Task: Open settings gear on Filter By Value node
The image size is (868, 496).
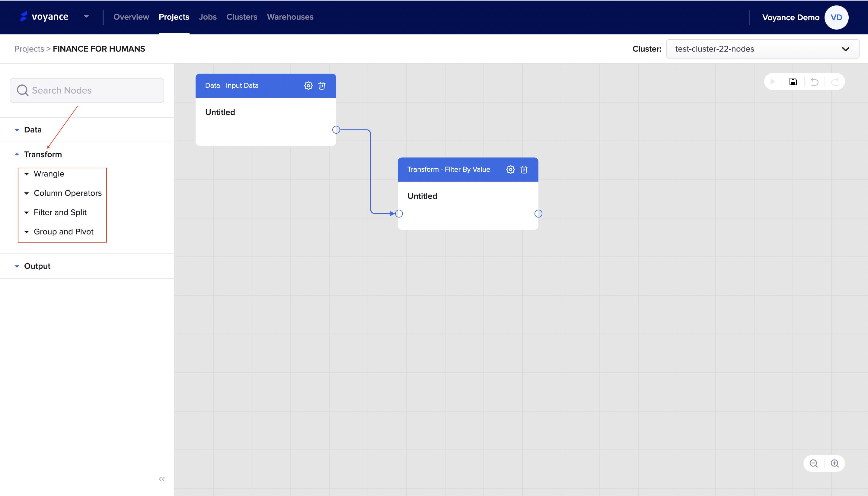Action: point(510,169)
